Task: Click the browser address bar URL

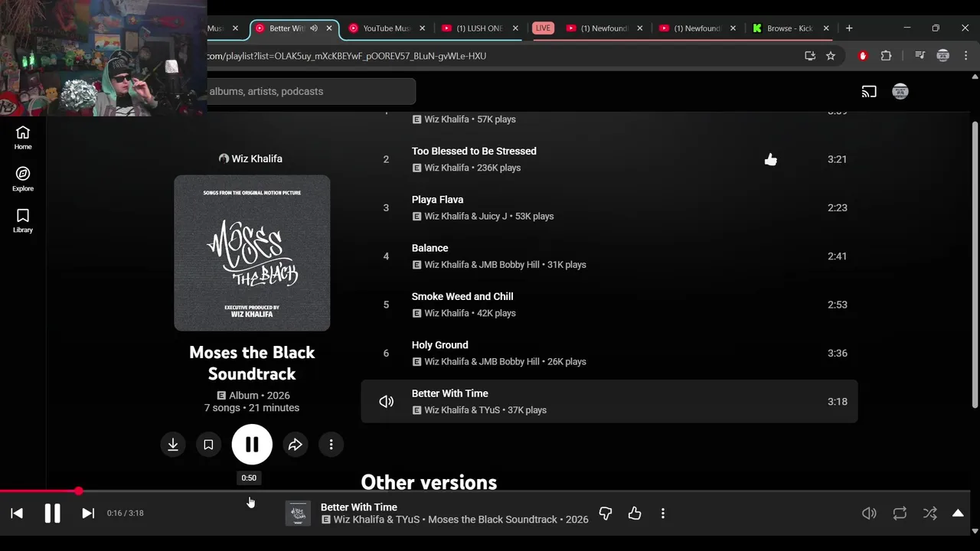Action: (345, 56)
